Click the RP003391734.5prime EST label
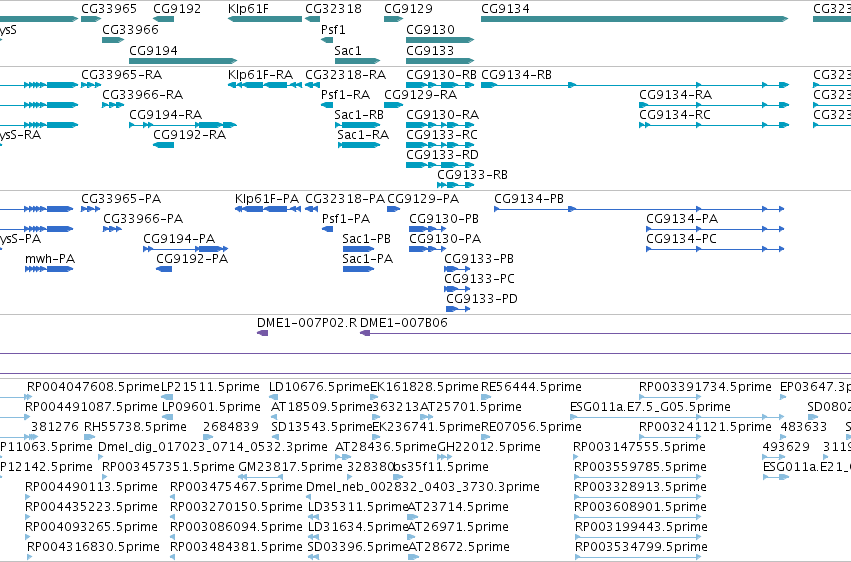This screenshot has height=562, width=851. (705, 387)
